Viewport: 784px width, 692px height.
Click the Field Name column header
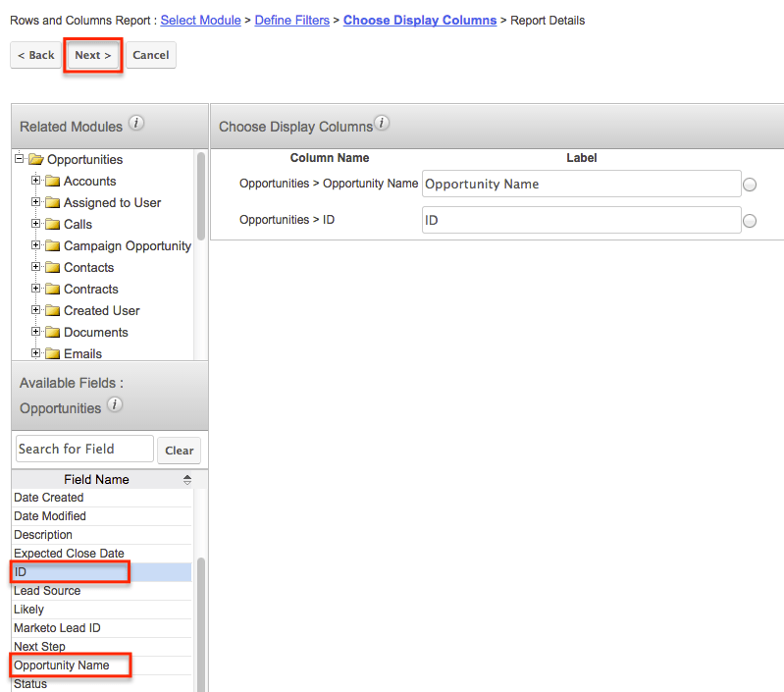coord(96,480)
